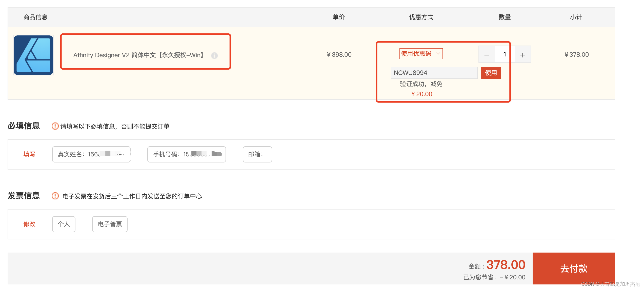Click the quantity number field
The image size is (644, 289).
(x=504, y=54)
